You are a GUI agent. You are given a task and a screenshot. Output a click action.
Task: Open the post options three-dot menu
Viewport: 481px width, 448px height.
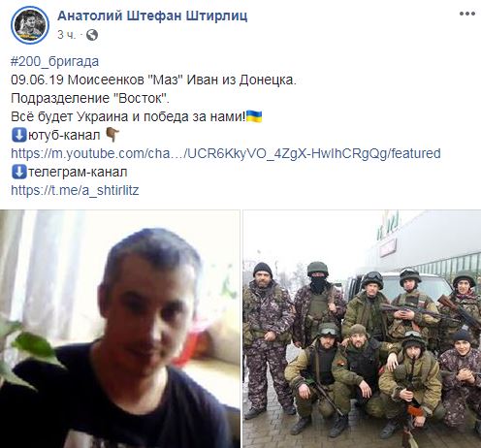(467, 14)
